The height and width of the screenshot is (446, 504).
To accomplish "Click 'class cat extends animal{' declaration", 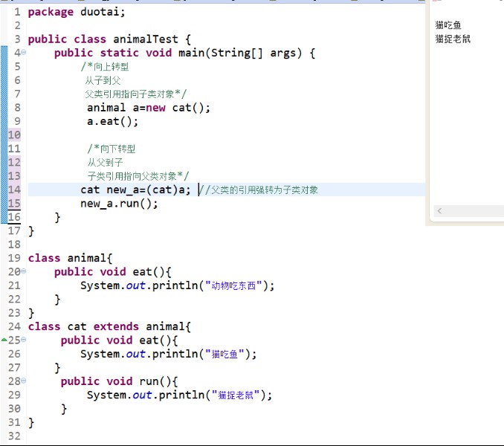I will [109, 326].
